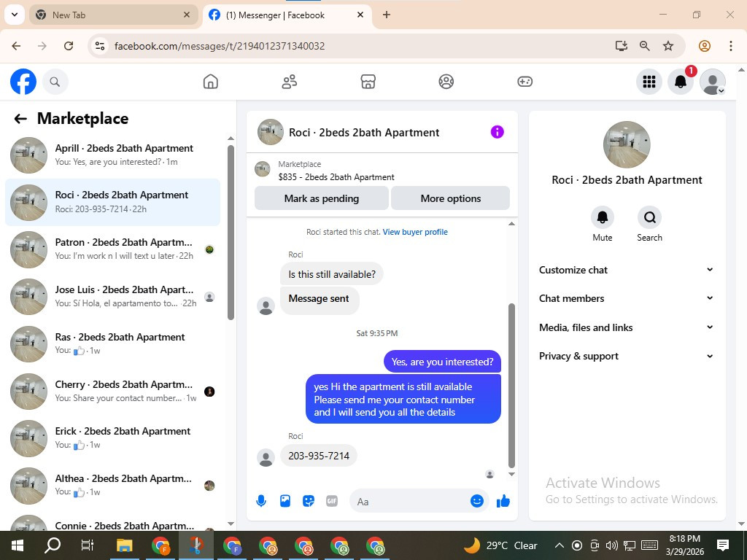Open notifications bell with badge

[x=681, y=82]
